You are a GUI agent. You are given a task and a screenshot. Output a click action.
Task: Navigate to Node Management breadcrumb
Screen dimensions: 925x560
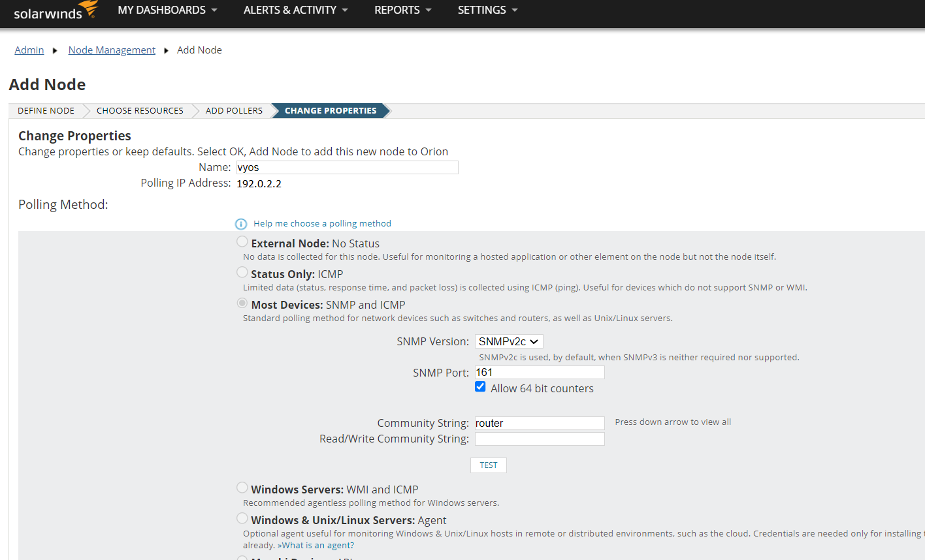click(x=112, y=50)
